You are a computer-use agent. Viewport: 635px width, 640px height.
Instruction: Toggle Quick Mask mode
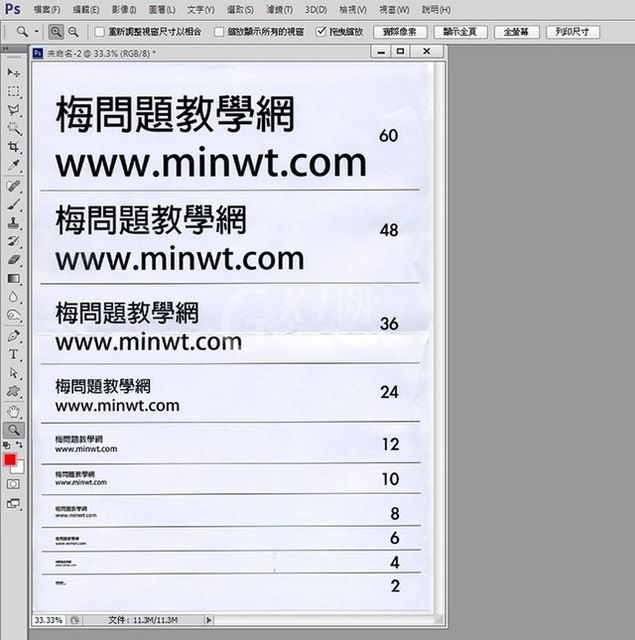pos(13,484)
